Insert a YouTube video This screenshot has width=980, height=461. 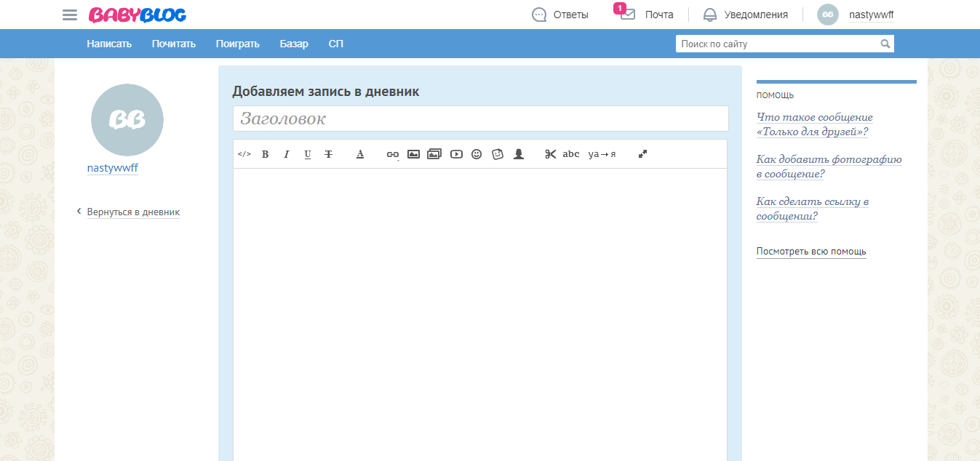coord(455,153)
